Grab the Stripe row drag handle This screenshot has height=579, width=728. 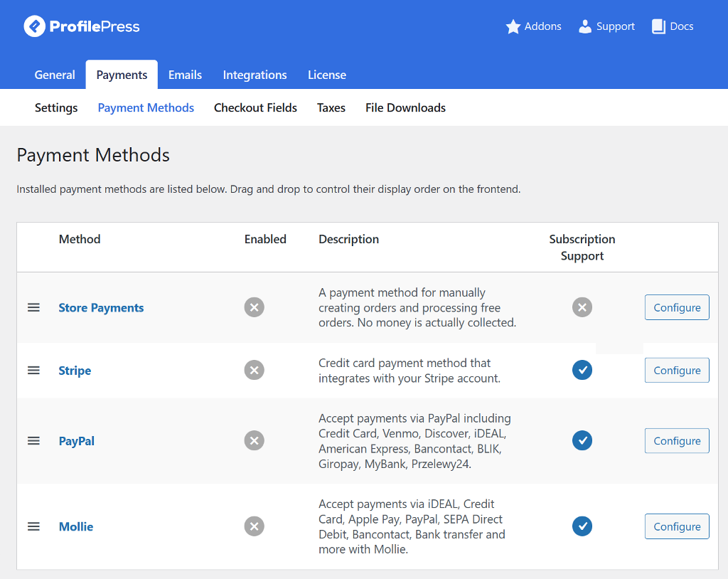click(33, 371)
